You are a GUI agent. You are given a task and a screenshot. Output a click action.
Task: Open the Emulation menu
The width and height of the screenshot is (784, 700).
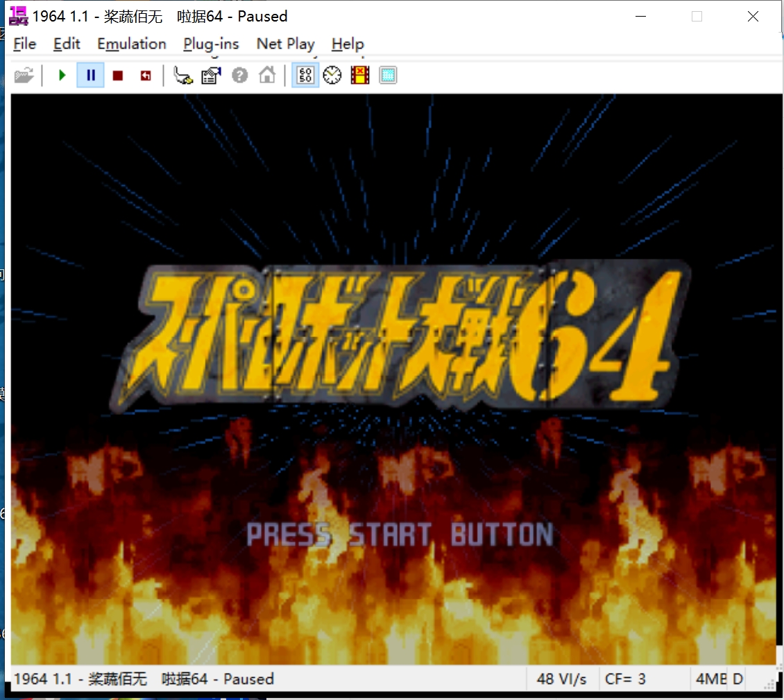[x=132, y=44]
